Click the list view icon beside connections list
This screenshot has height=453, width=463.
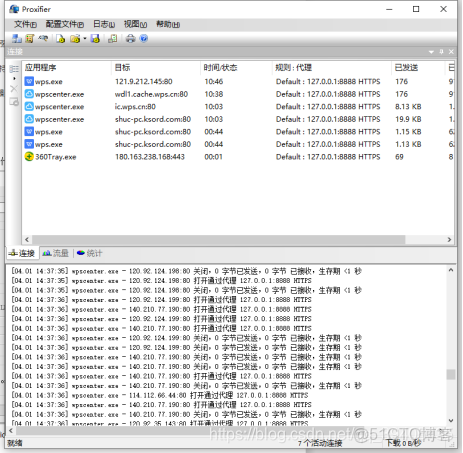coord(14,69)
